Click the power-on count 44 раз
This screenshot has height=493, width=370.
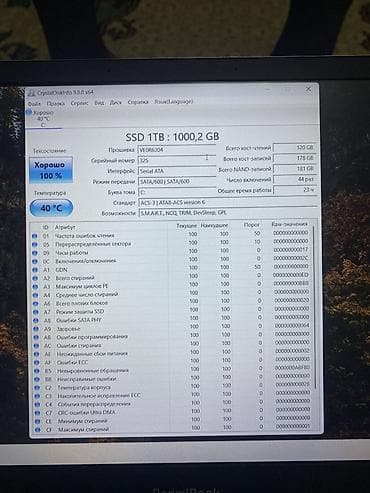tap(295, 179)
